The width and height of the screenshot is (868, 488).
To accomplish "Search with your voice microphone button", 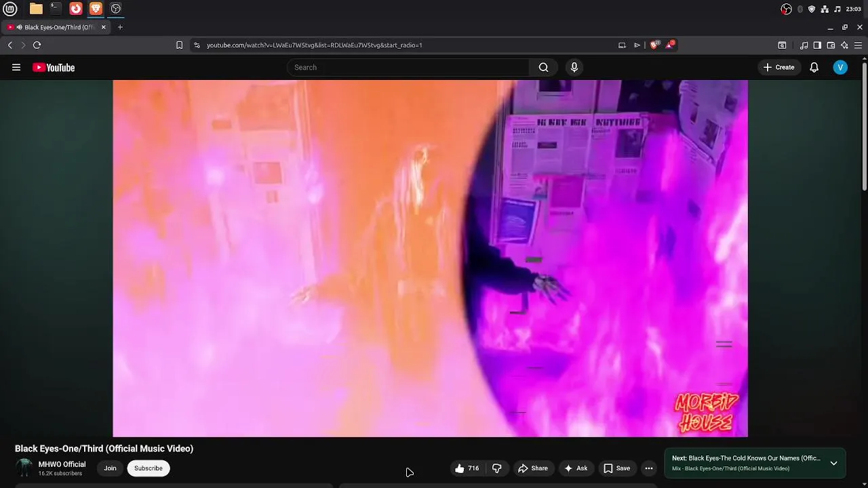I will click(574, 67).
